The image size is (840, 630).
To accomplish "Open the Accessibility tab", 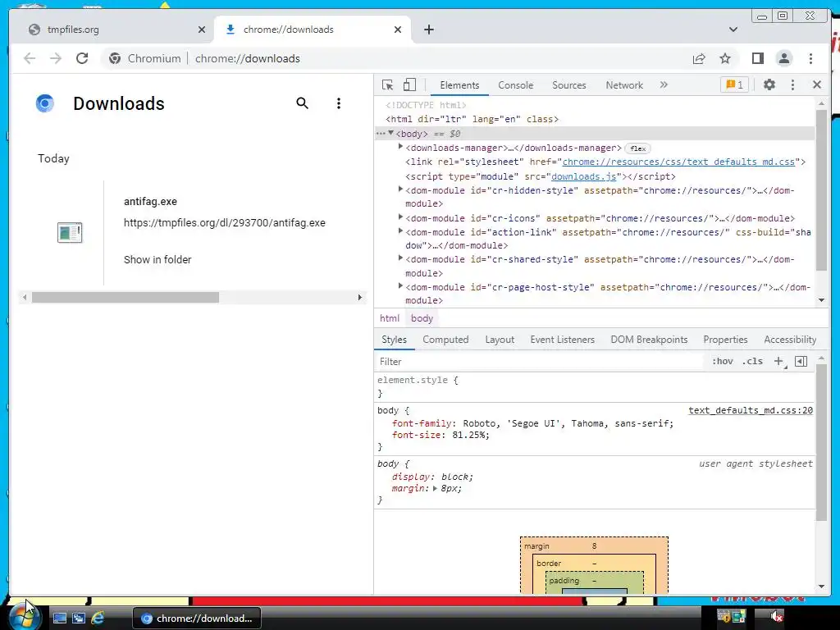I will coord(790,340).
